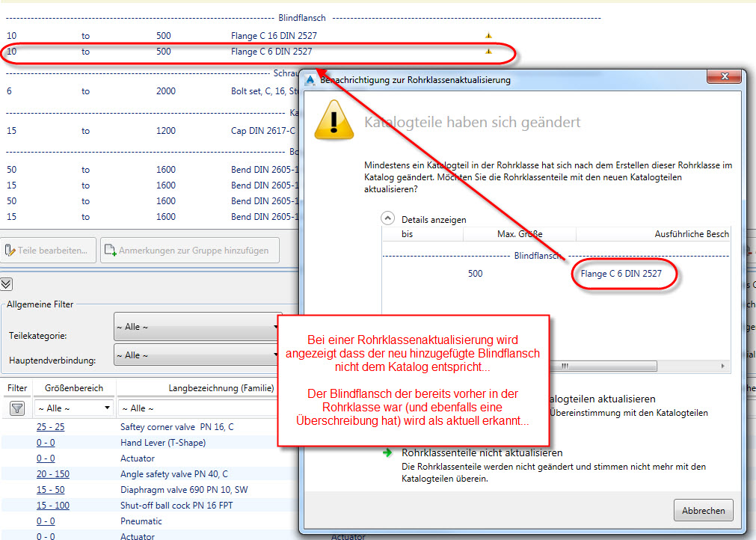This screenshot has height=540, width=756.
Task: Collapse the Details anzeigen section
Action: tap(387, 219)
